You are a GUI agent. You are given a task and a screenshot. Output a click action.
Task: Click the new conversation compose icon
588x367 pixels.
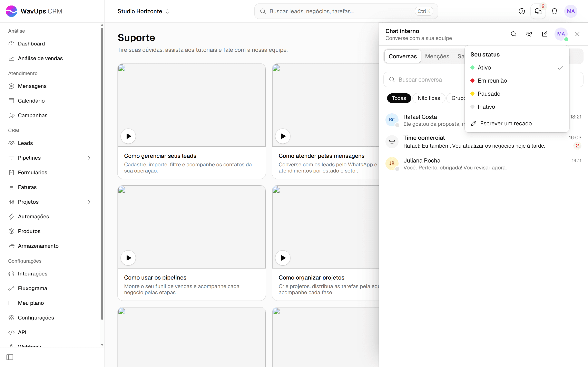(x=545, y=34)
